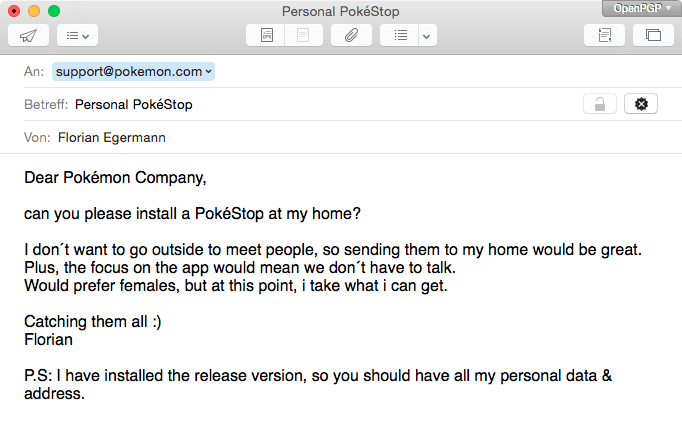Open the photo browser icon
The image size is (682, 425).
pos(653,35)
